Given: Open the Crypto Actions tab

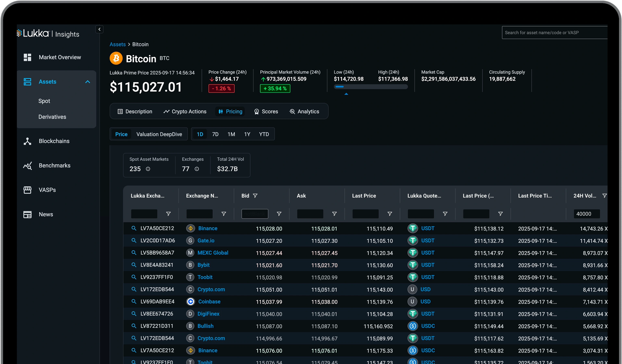Looking at the screenshot, I should point(185,111).
